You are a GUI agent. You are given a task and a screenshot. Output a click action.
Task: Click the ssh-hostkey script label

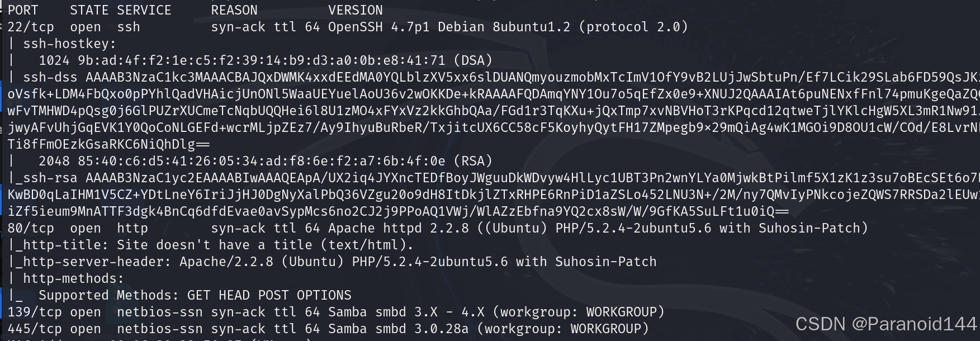[x=69, y=44]
